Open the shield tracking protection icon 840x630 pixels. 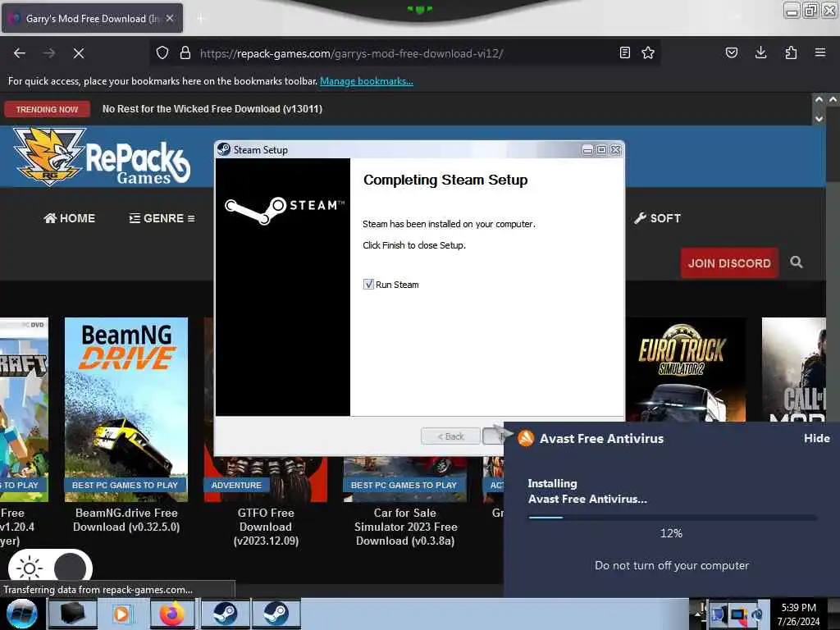(162, 52)
